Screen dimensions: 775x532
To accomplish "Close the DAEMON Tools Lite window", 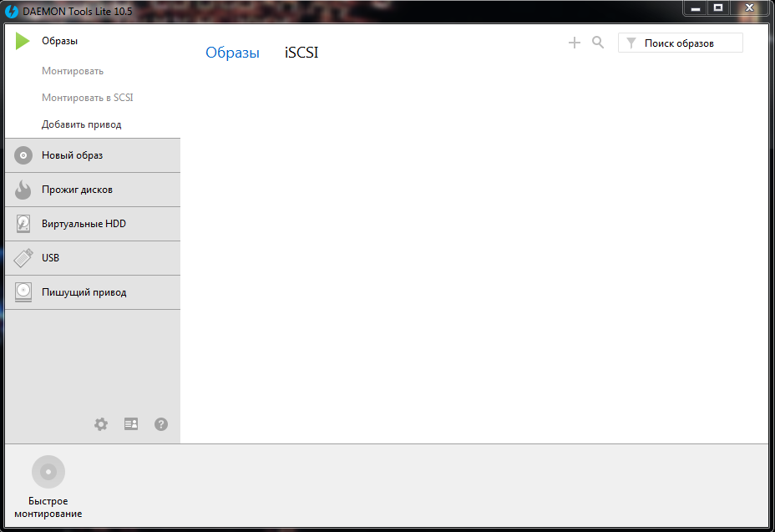I will pyautogui.click(x=749, y=8).
